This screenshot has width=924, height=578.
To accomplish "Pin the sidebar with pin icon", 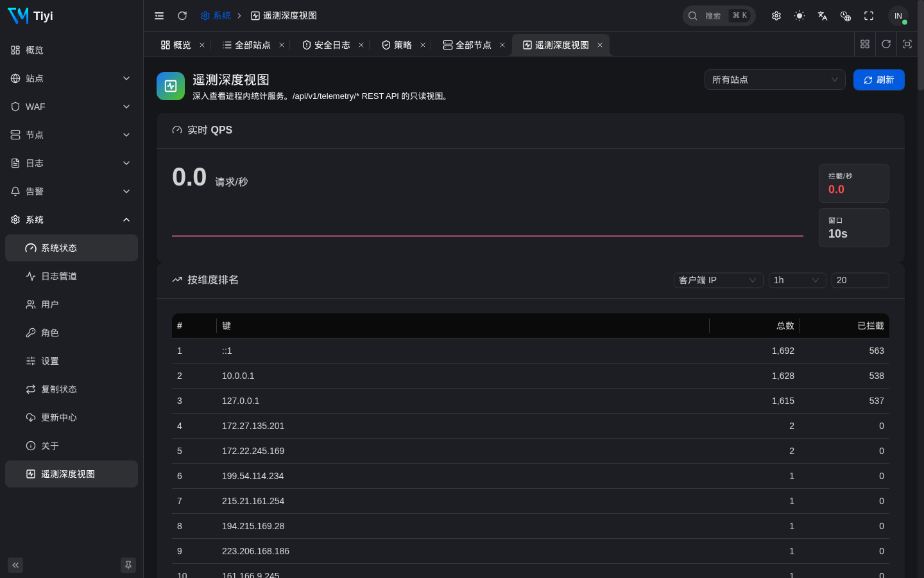I will pyautogui.click(x=128, y=565).
